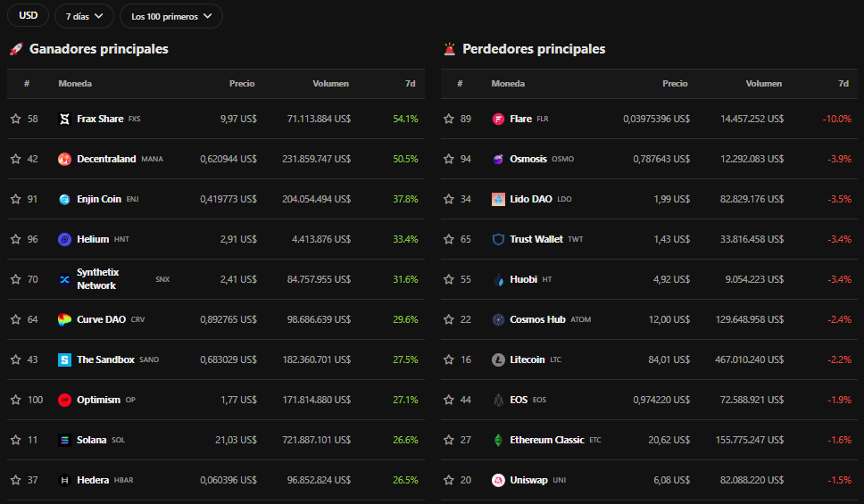Screen dimensions: 864x504
Task: Sort losers by 7d column
Action: coord(843,84)
